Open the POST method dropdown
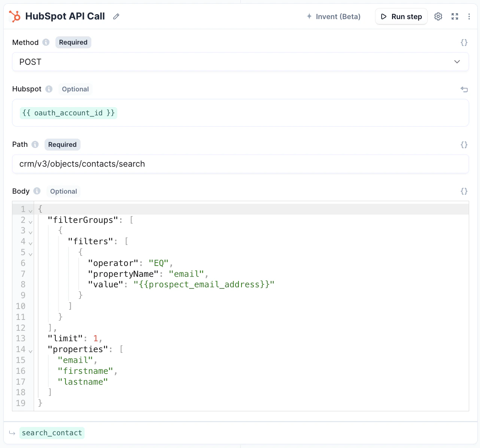 pos(240,62)
